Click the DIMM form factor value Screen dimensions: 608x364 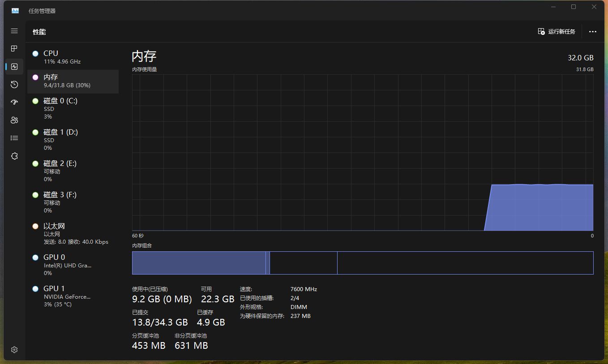(299, 307)
